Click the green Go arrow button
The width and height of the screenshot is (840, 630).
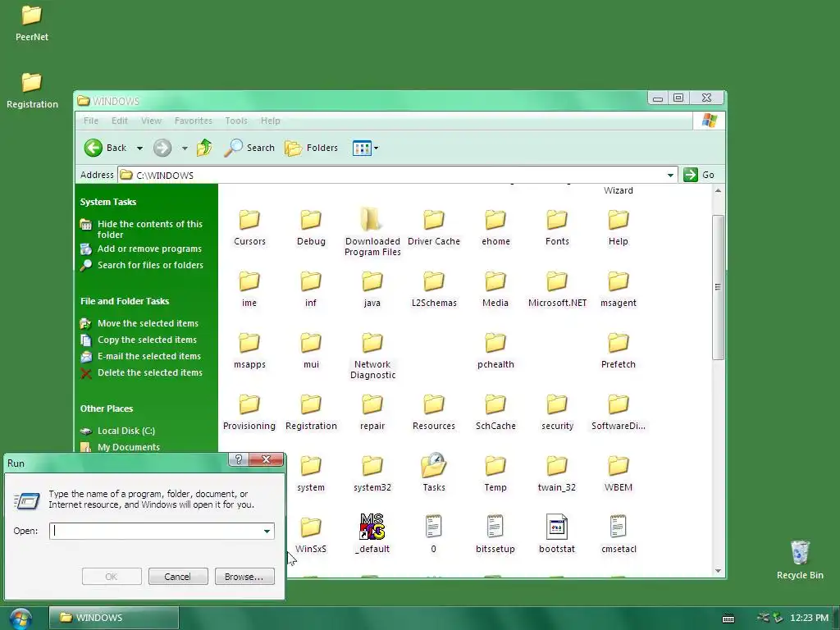click(691, 175)
